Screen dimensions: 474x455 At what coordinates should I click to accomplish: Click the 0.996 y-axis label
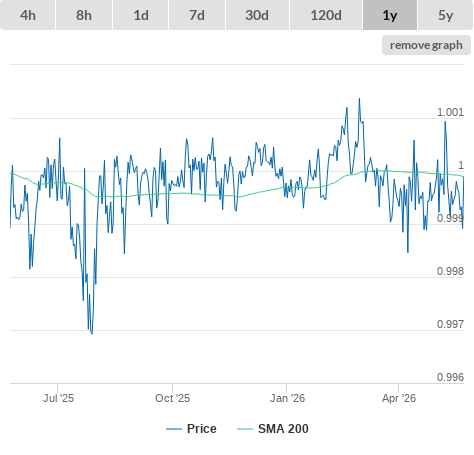pos(450,377)
